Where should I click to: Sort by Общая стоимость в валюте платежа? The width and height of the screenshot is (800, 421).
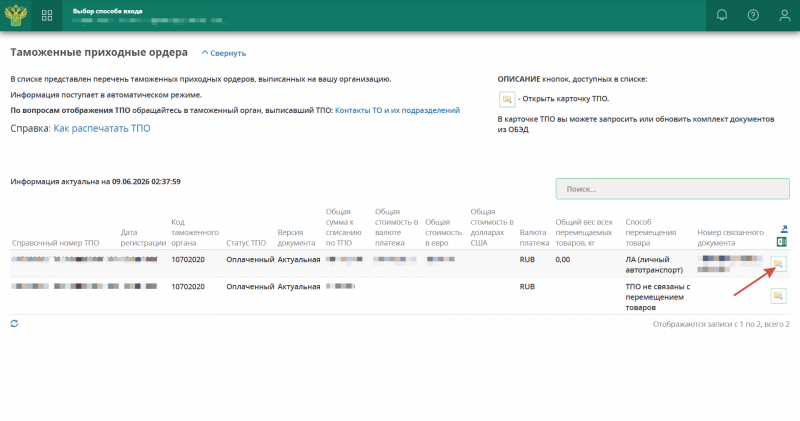pyautogui.click(x=396, y=227)
